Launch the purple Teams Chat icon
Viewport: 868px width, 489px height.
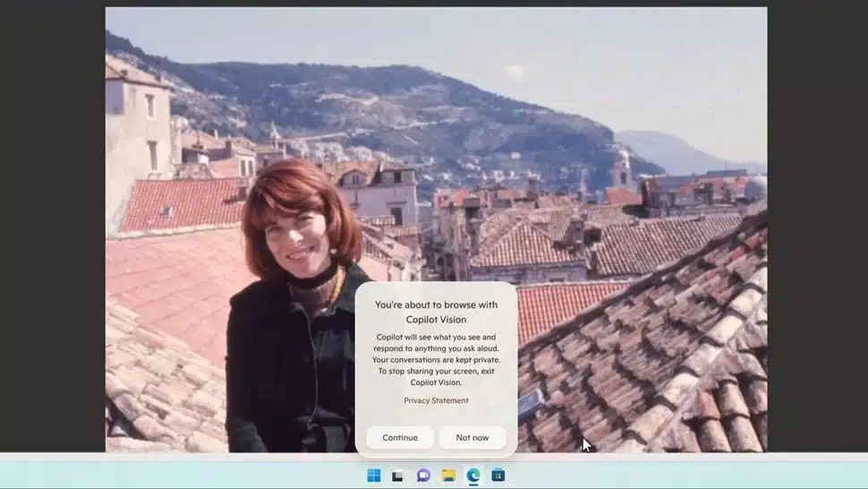pyautogui.click(x=423, y=476)
